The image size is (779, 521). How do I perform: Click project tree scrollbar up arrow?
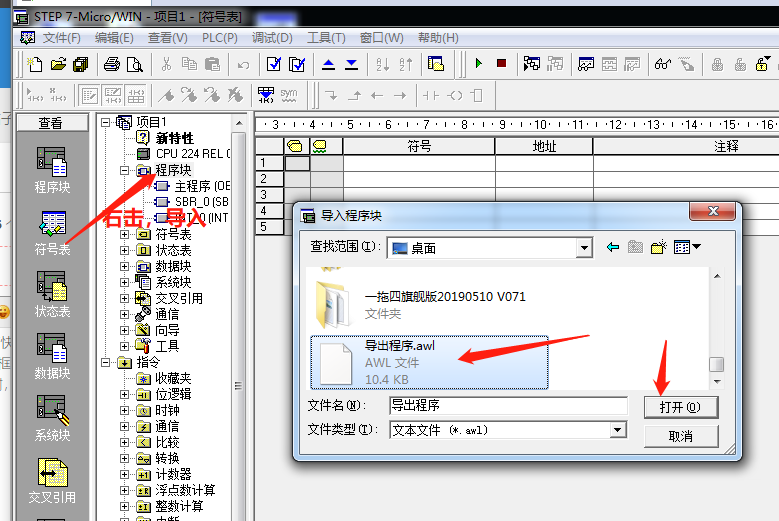point(239,123)
